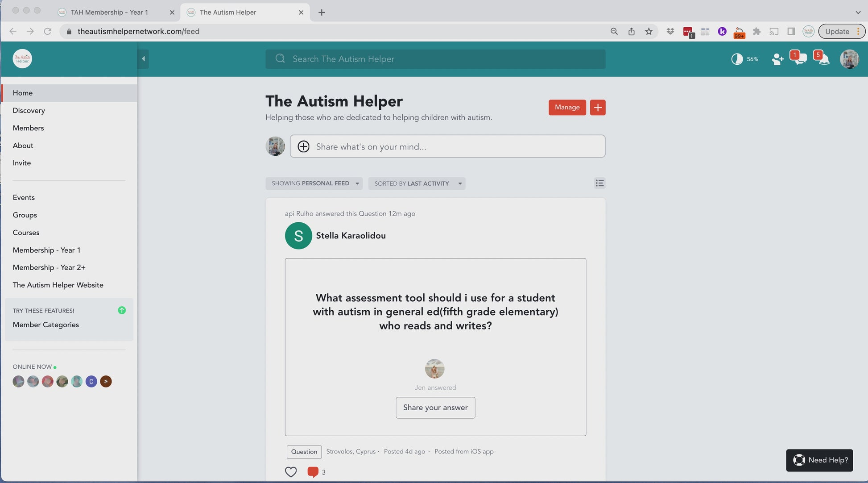
Task: Open red extension icon with 1 badge
Action: click(x=688, y=32)
